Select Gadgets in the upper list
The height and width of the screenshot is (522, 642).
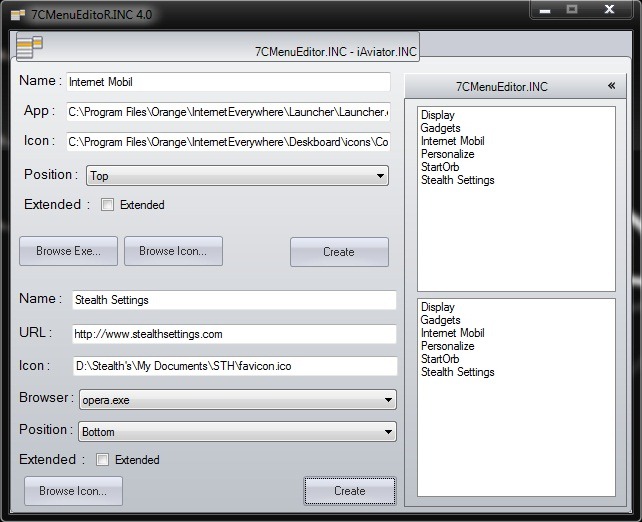[440, 129]
